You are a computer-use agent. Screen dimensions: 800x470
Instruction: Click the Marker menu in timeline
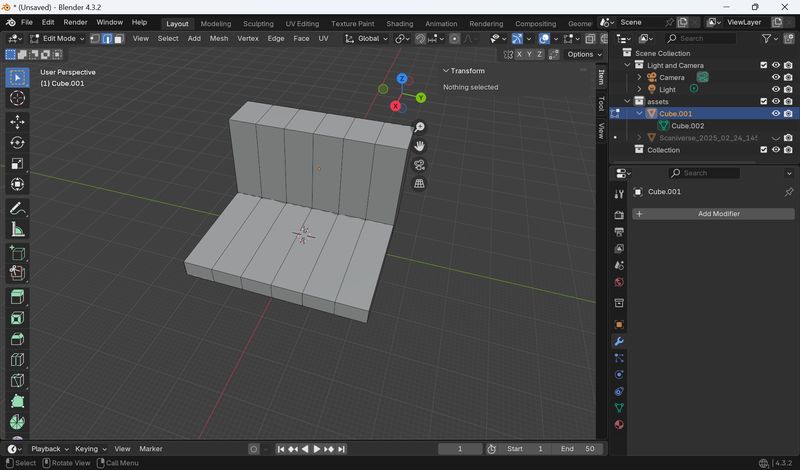pos(151,449)
